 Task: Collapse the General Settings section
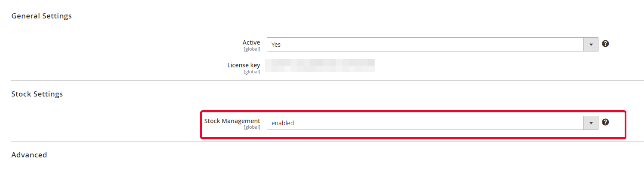point(42,16)
